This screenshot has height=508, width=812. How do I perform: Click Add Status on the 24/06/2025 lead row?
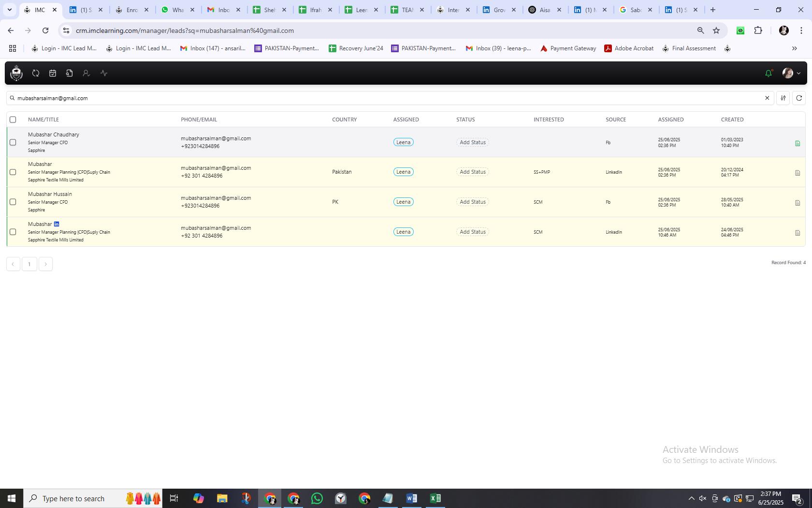tap(473, 232)
